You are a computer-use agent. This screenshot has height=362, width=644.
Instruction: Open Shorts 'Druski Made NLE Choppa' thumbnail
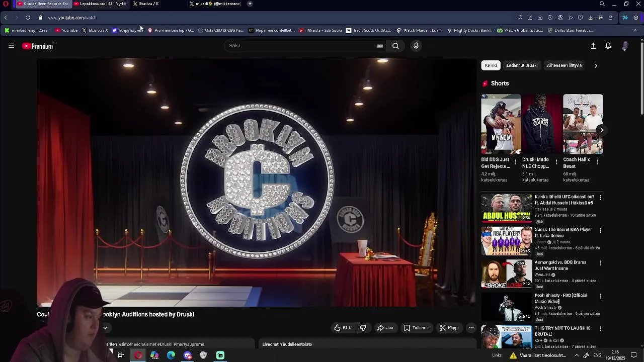pyautogui.click(x=542, y=124)
